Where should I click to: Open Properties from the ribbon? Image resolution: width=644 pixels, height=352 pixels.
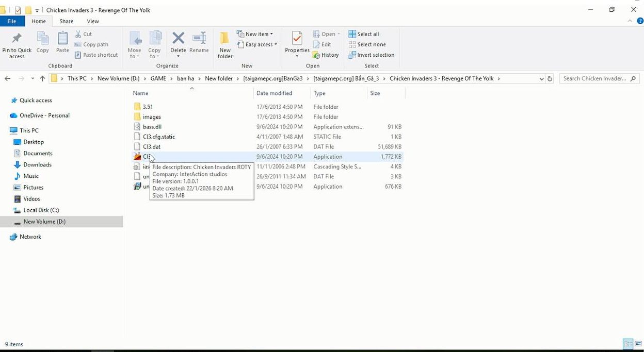click(x=297, y=39)
